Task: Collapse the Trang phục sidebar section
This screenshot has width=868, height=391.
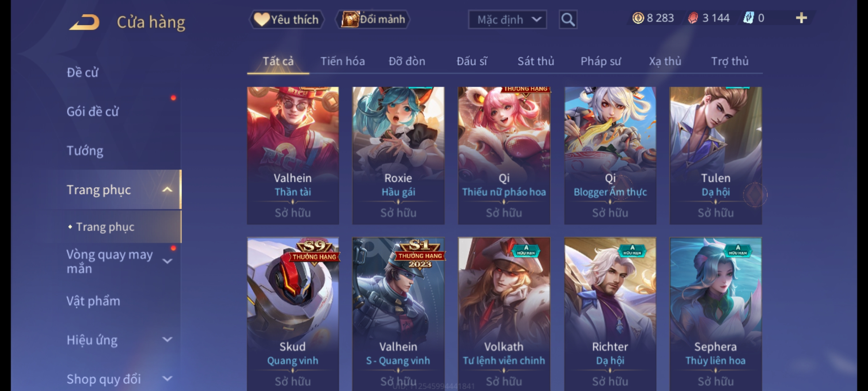Action: 167,190
